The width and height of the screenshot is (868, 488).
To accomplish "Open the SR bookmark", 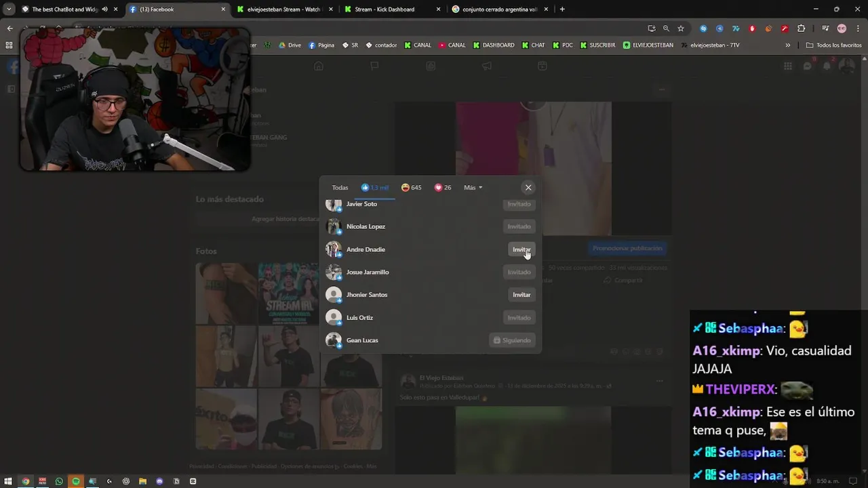I will 350,45.
